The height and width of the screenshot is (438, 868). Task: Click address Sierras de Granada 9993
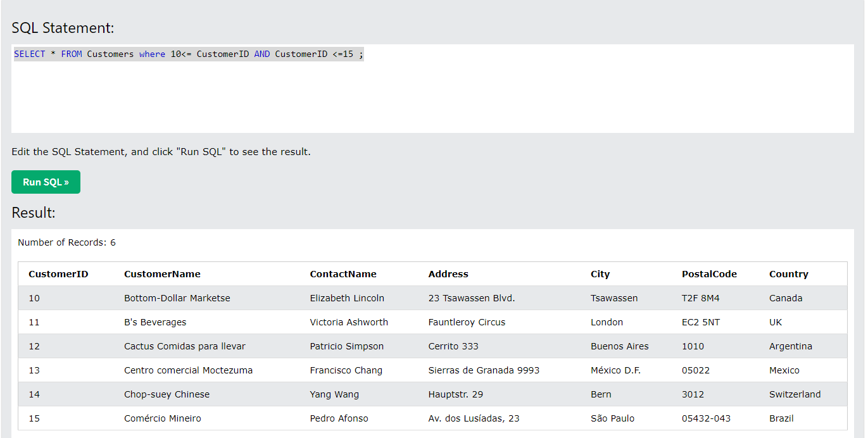484,370
